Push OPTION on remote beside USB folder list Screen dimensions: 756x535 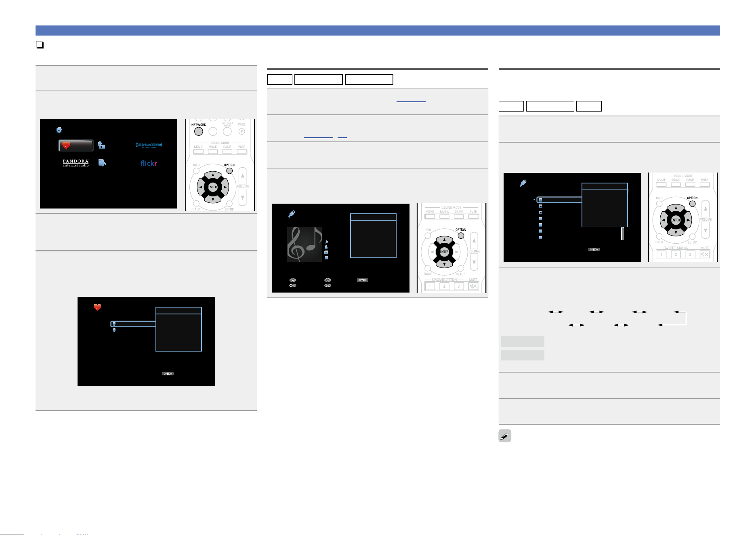coord(692,204)
